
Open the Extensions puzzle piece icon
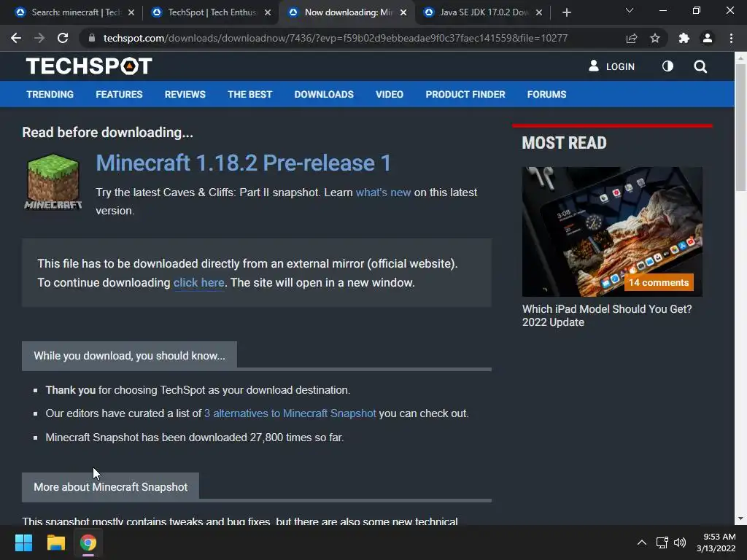click(x=684, y=38)
